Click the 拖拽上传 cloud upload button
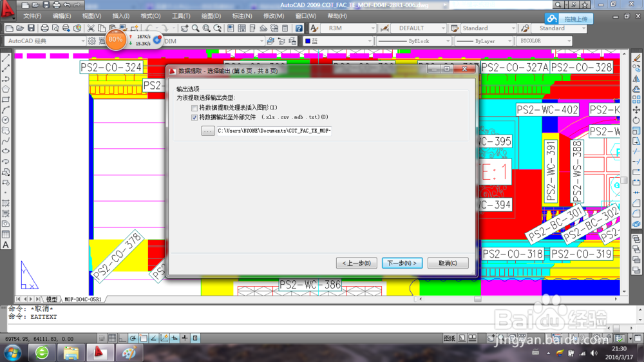The width and height of the screenshot is (644, 362). pos(569,19)
